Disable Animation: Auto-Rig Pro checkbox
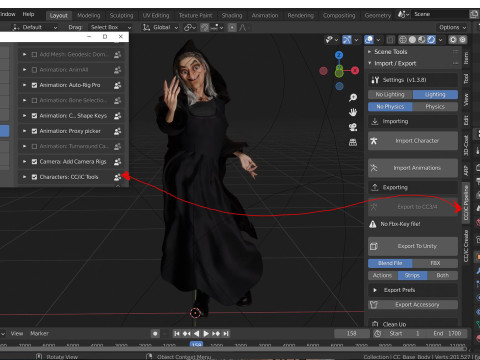 [34, 85]
